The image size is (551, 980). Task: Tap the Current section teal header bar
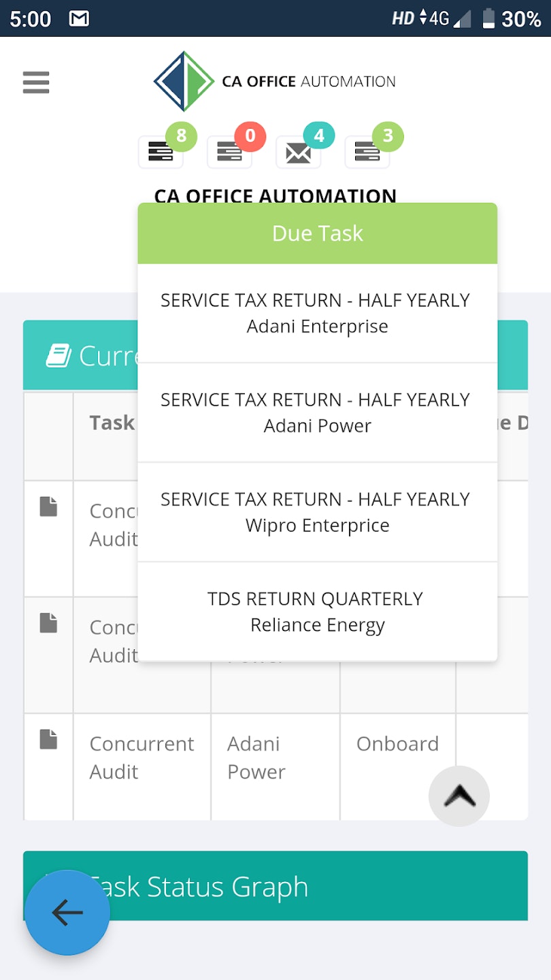point(78,355)
